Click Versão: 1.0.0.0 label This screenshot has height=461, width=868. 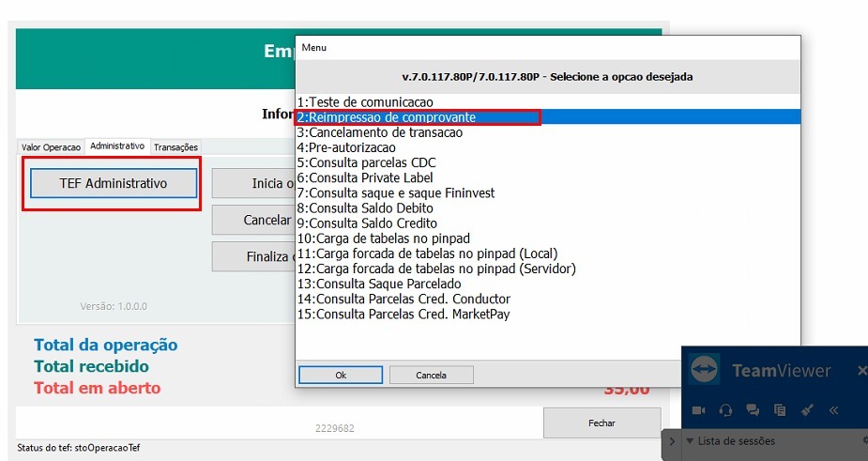(x=114, y=306)
